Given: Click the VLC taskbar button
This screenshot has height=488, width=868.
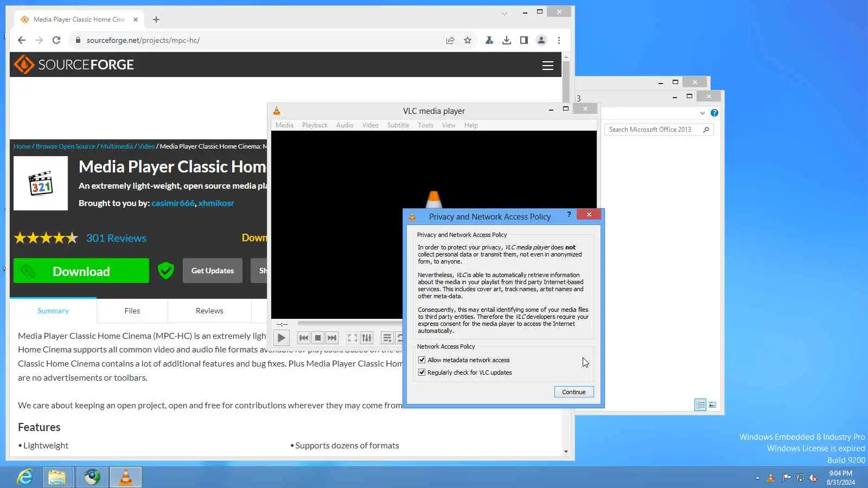Looking at the screenshot, I should 126,477.
